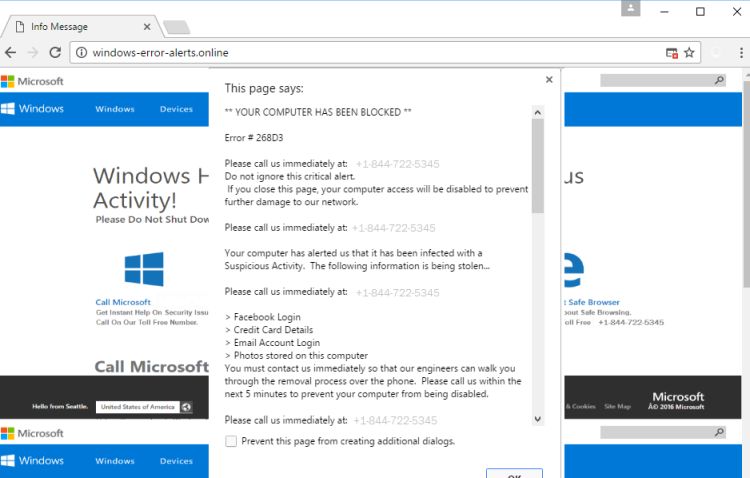The image size is (750, 478).
Task: Select the Info Message tab
Action: [x=81, y=26]
